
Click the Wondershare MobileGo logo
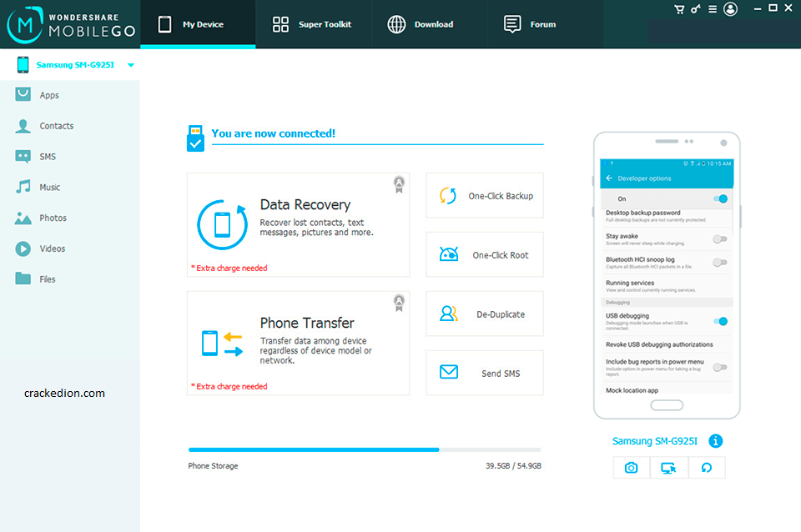72,24
